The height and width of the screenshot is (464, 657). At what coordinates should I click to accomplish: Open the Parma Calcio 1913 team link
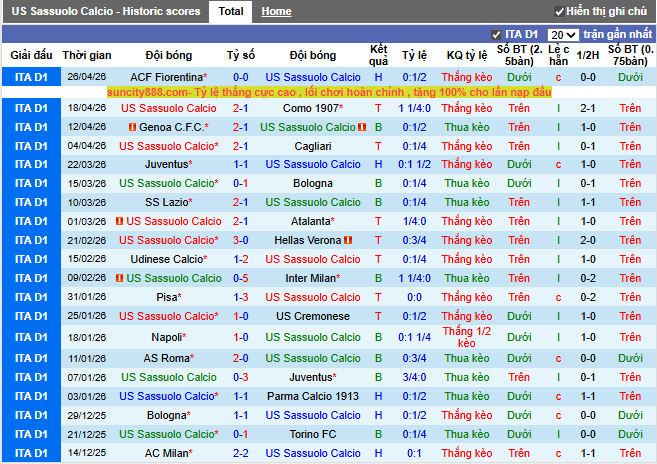coord(313,396)
